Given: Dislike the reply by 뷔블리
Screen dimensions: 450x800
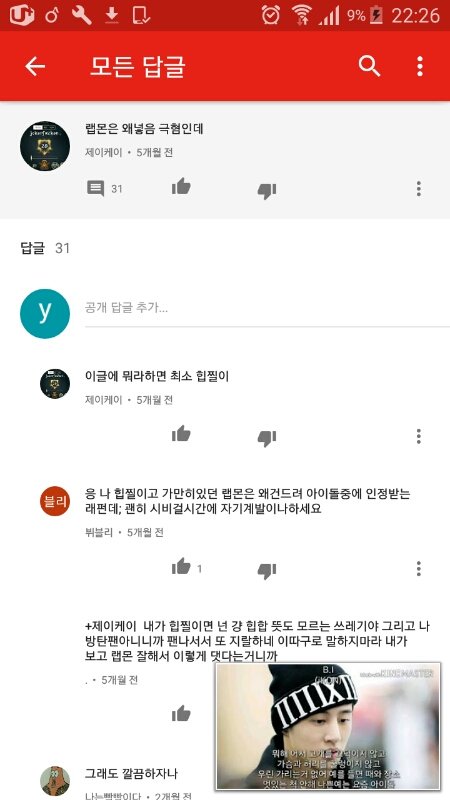Looking at the screenshot, I should click(x=267, y=570).
